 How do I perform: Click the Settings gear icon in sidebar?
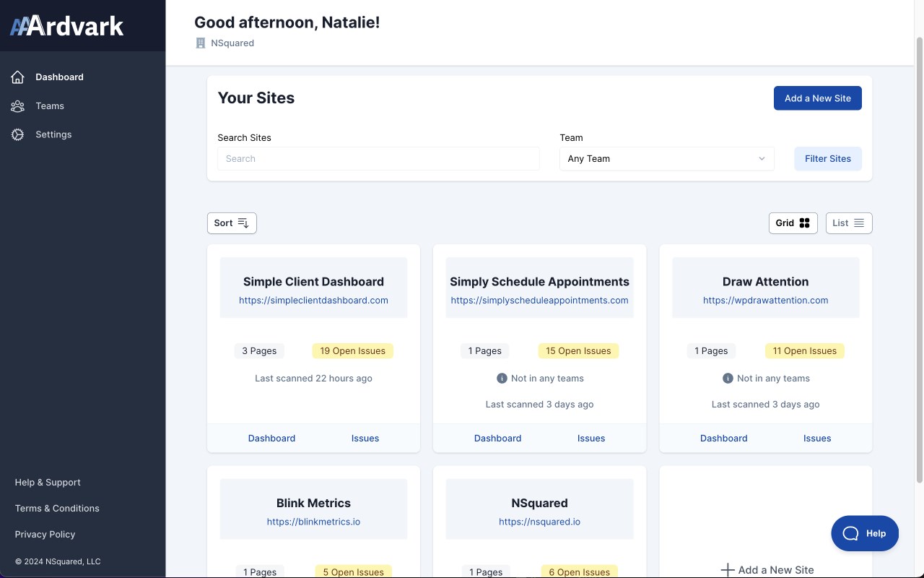[18, 135]
